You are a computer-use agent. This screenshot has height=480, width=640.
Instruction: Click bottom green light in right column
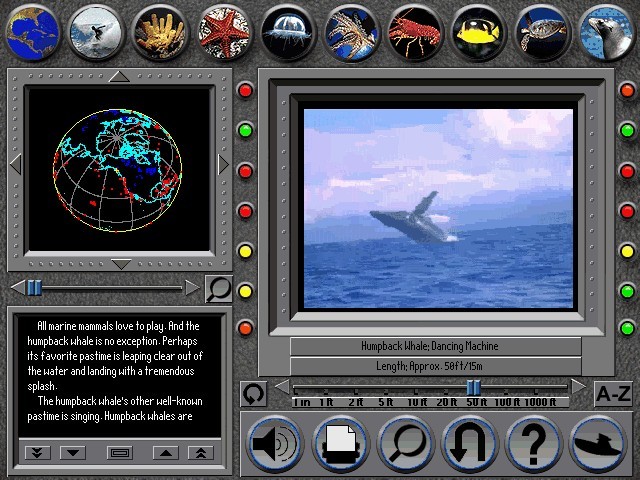pyautogui.click(x=627, y=328)
